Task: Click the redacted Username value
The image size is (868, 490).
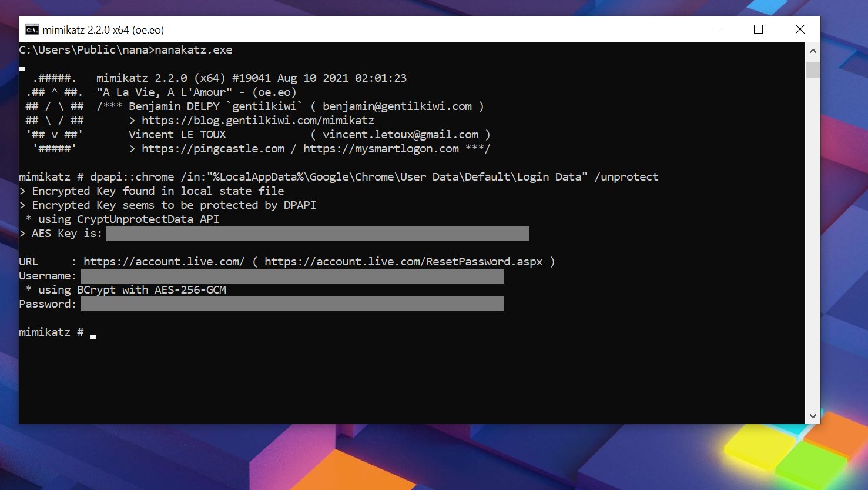Action: (x=293, y=276)
